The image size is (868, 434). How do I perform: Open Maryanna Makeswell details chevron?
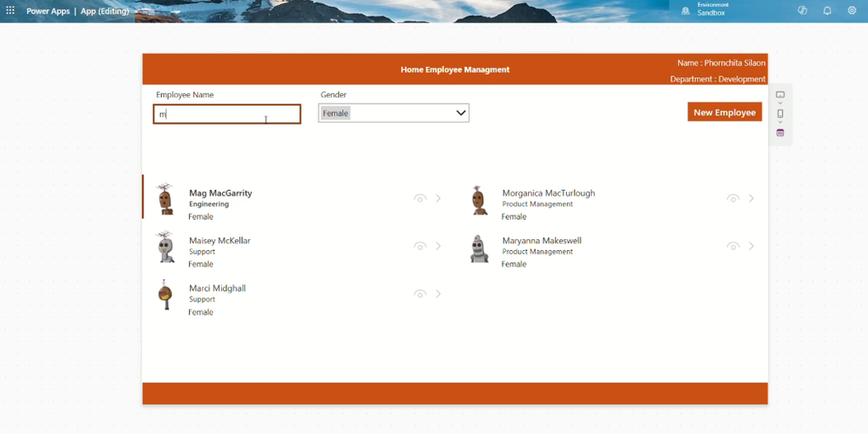click(751, 246)
